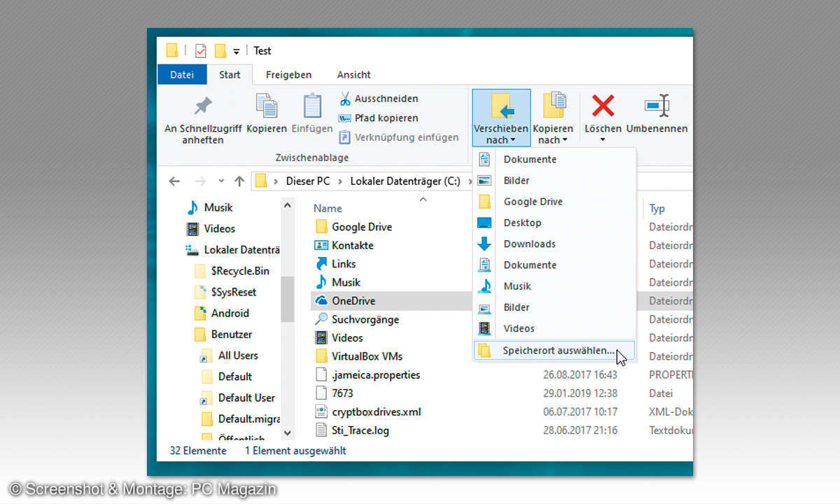Click the Einfügen clipboard icon
This screenshot has width=840, height=504.
tap(312, 106)
